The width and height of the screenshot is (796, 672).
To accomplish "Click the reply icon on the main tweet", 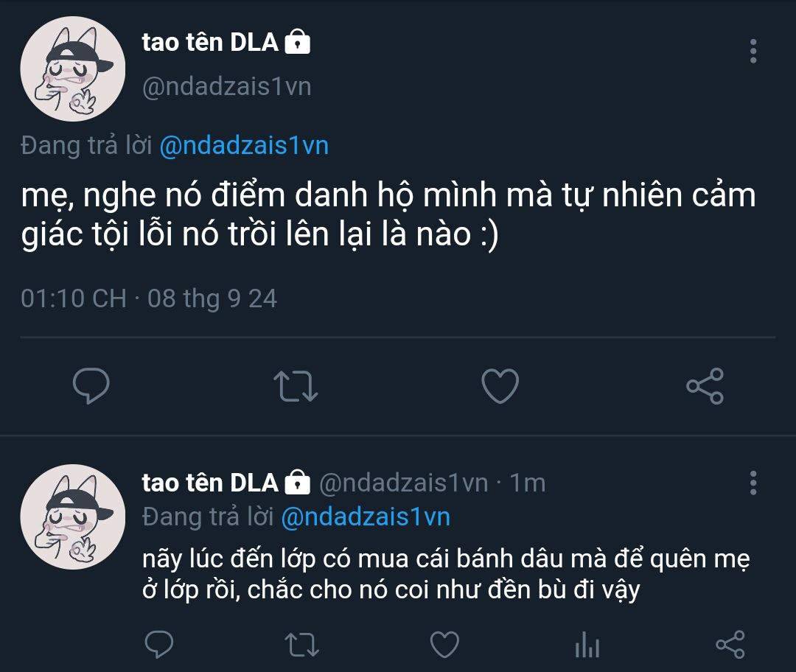I will (x=91, y=386).
